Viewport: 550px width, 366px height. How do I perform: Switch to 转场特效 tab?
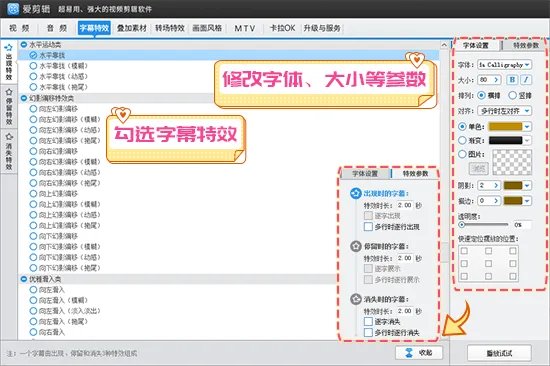point(170,28)
